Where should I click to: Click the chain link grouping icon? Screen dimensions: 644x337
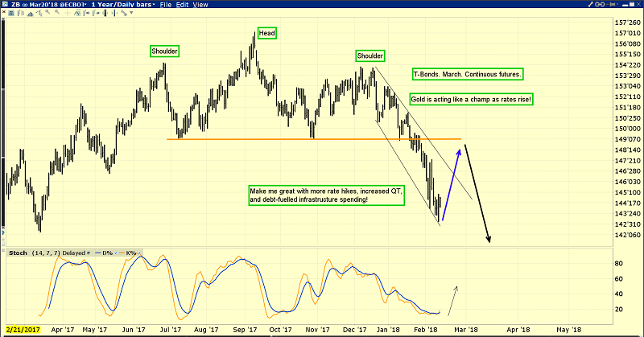tap(600, 4)
